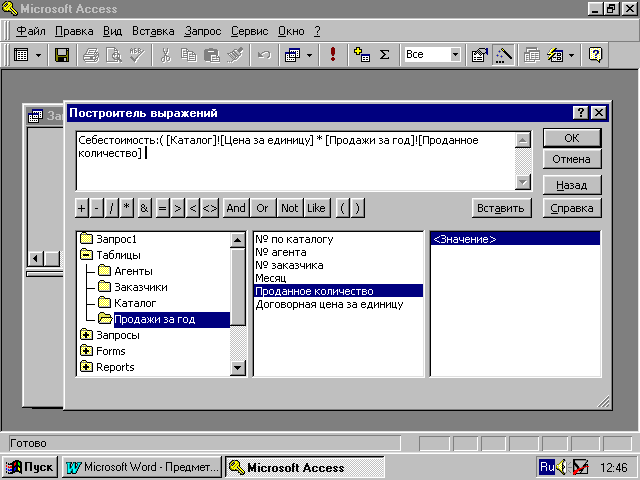
Task: Click the Build wand toolbar icon
Action: pyautogui.click(x=503, y=55)
